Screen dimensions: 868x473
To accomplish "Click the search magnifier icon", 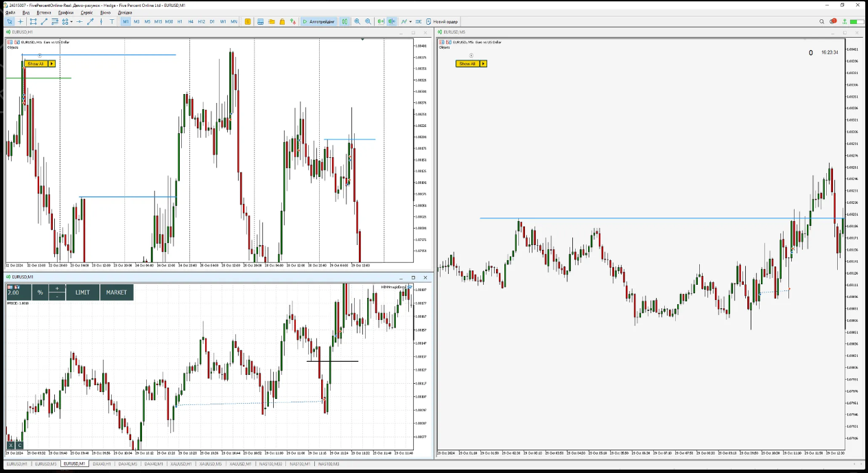I will 822,22.
